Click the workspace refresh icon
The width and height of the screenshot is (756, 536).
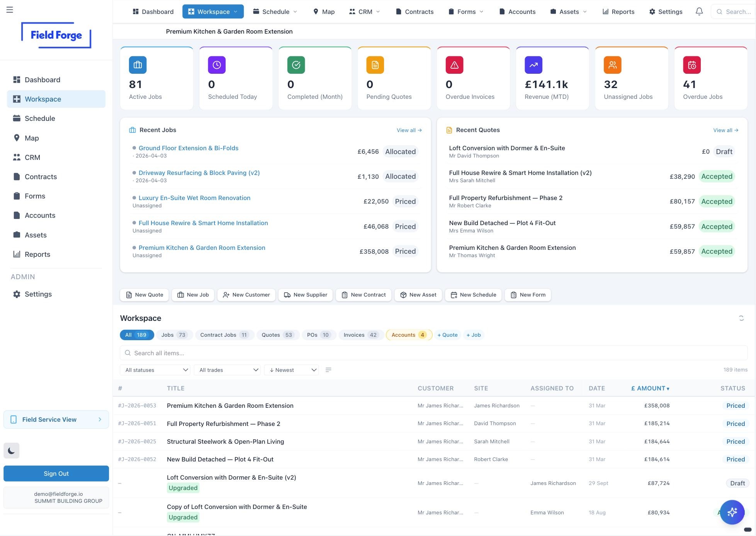click(741, 318)
